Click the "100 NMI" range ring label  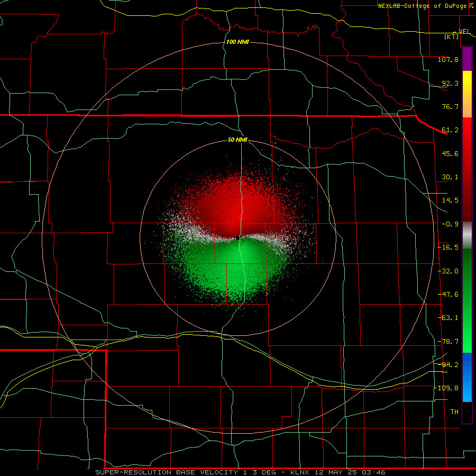pyautogui.click(x=237, y=42)
